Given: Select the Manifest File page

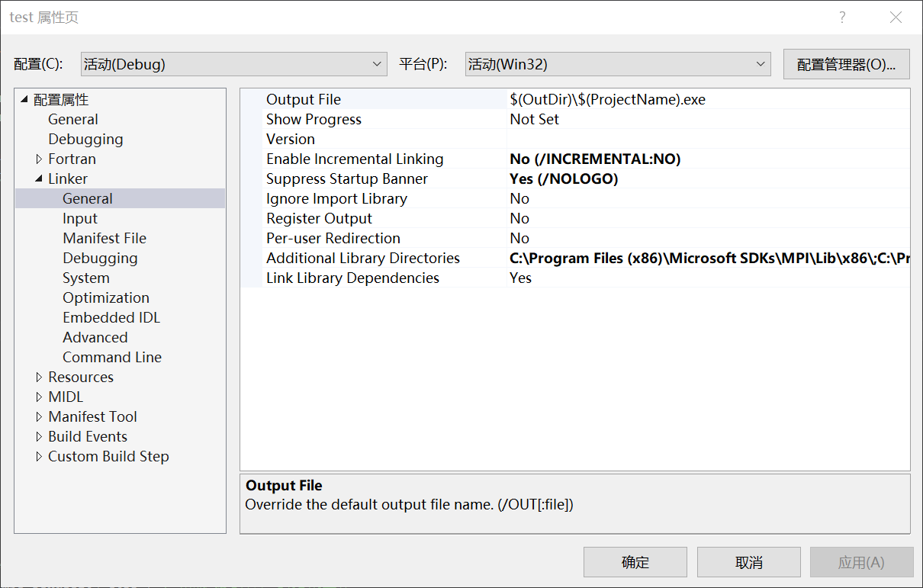Looking at the screenshot, I should coord(105,238).
